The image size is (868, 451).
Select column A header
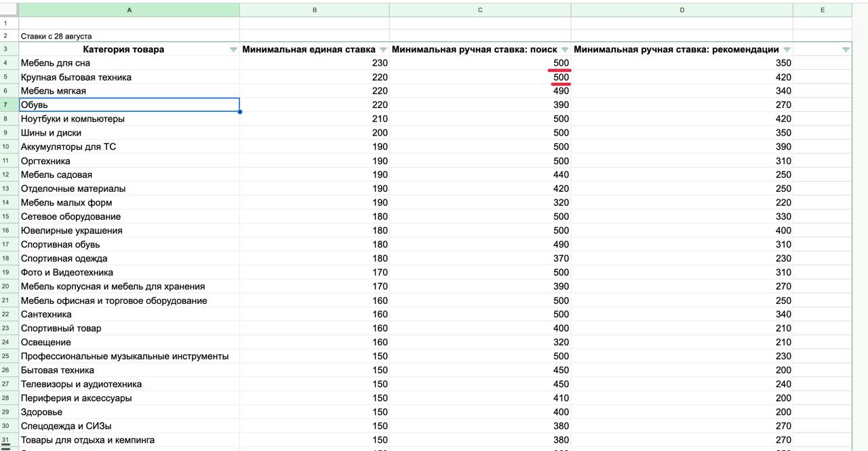129,9
